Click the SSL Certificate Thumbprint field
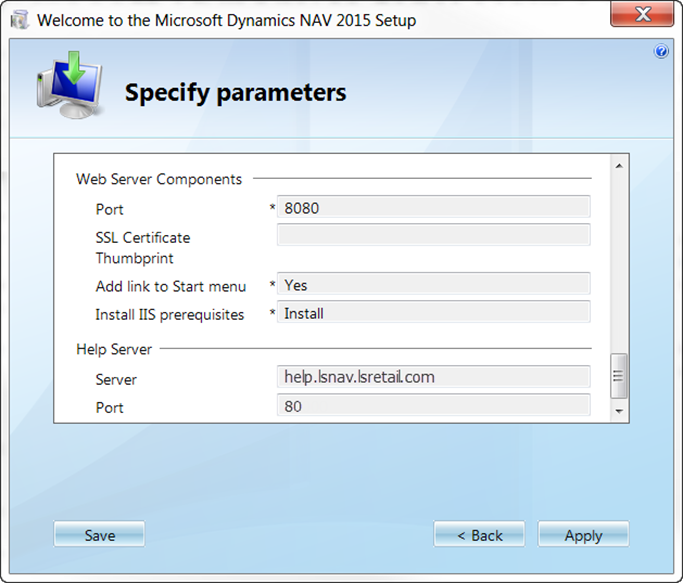This screenshot has height=583, width=683. [433, 235]
